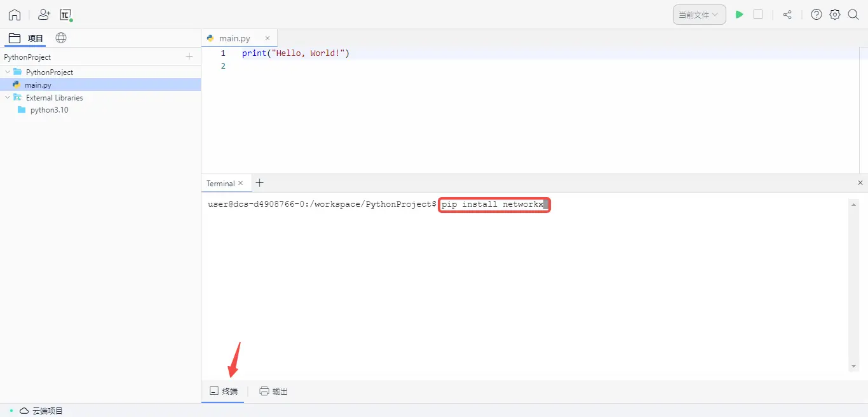Close the main.py editor tab

[268, 38]
